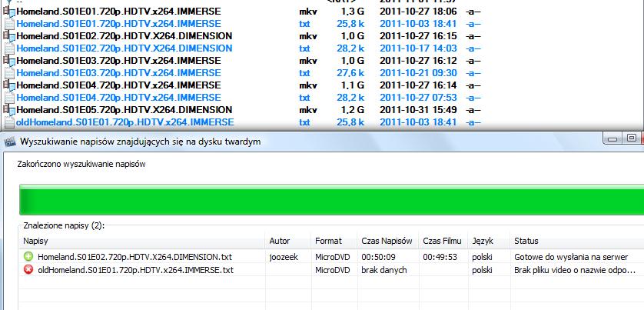Click author cell joozeek
This screenshot has width=644, height=310.
tap(284, 258)
